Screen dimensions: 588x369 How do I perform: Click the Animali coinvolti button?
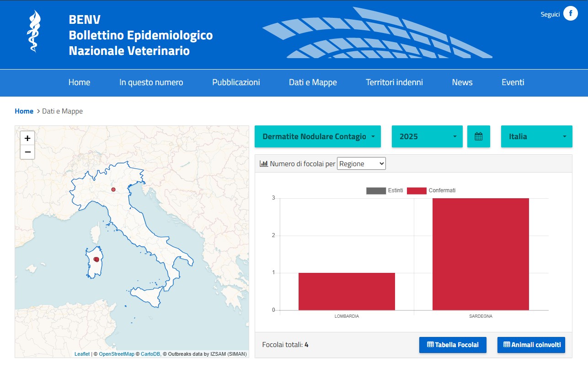tap(531, 345)
